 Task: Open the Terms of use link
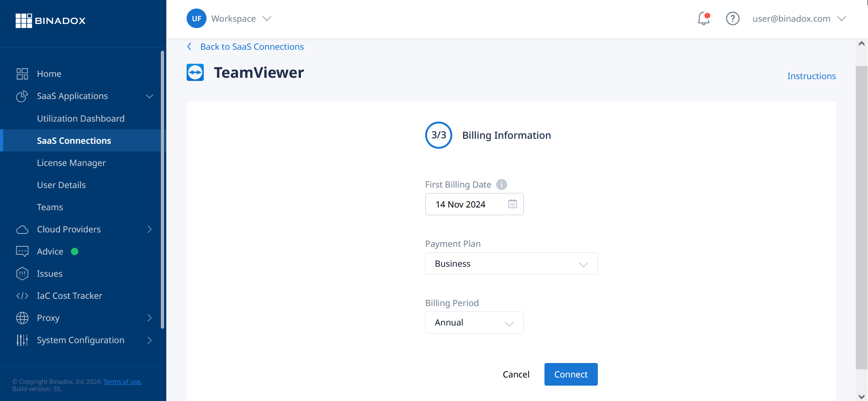click(122, 382)
